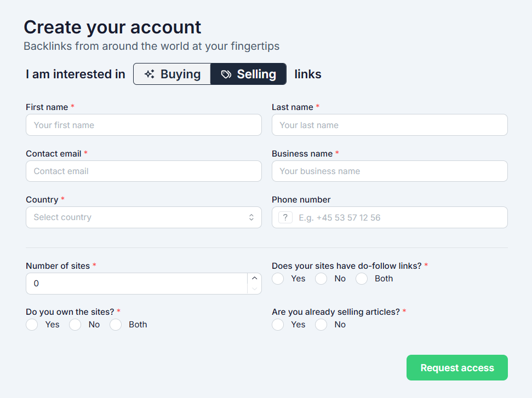The width and height of the screenshot is (532, 398).
Task: Switch to the Buying links tab
Action: 172,74
